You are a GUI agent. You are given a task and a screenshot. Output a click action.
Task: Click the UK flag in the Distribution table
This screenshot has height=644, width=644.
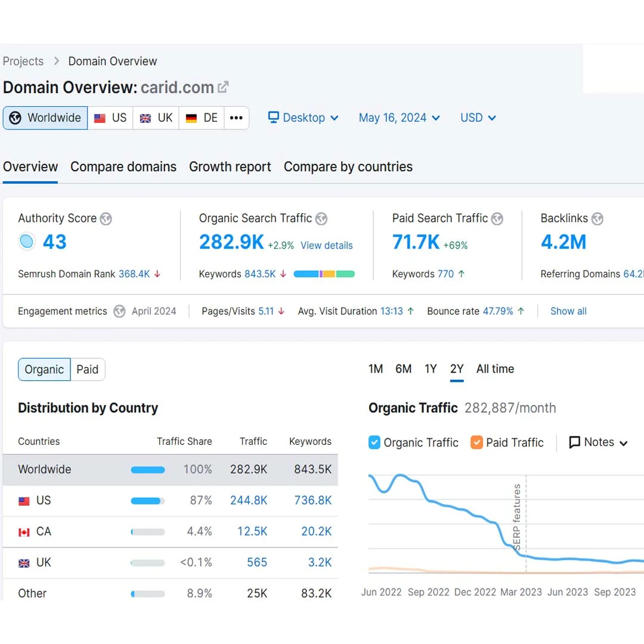pos(24,563)
